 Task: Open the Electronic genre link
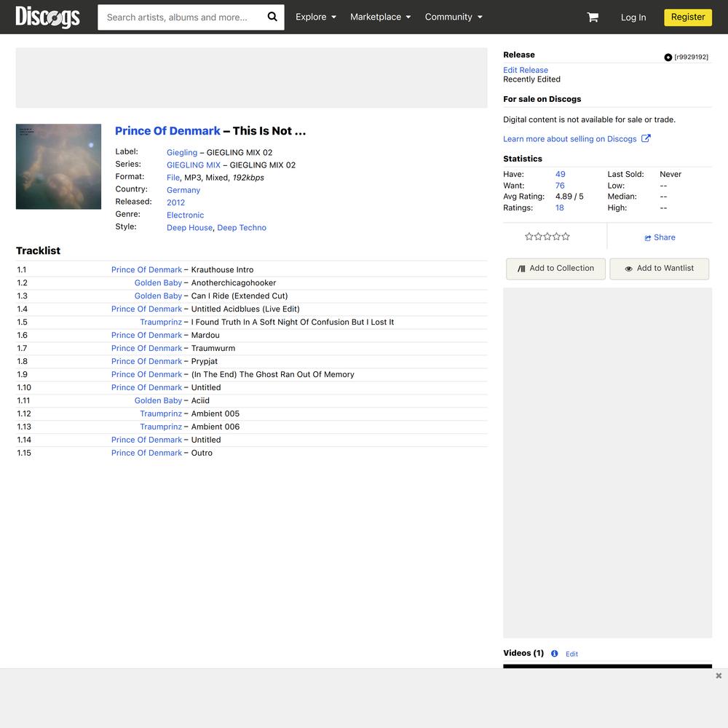pos(185,215)
